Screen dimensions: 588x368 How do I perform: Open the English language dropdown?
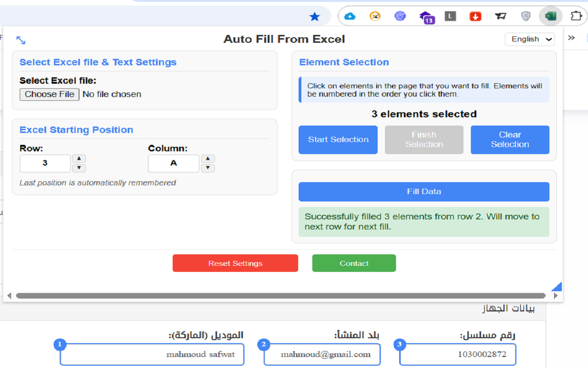click(x=530, y=39)
